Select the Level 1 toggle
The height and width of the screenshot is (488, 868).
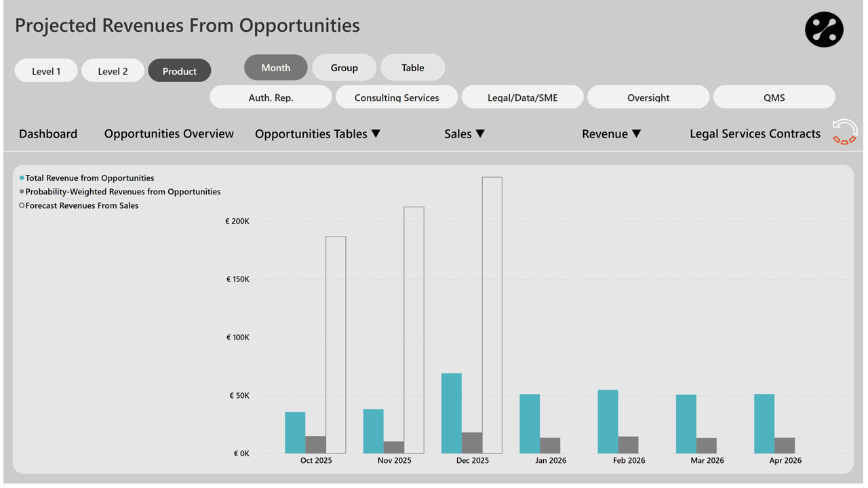pos(46,71)
